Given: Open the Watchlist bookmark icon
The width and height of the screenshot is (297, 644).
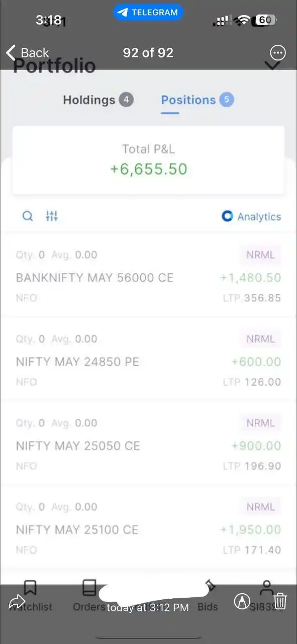Looking at the screenshot, I should (30, 587).
